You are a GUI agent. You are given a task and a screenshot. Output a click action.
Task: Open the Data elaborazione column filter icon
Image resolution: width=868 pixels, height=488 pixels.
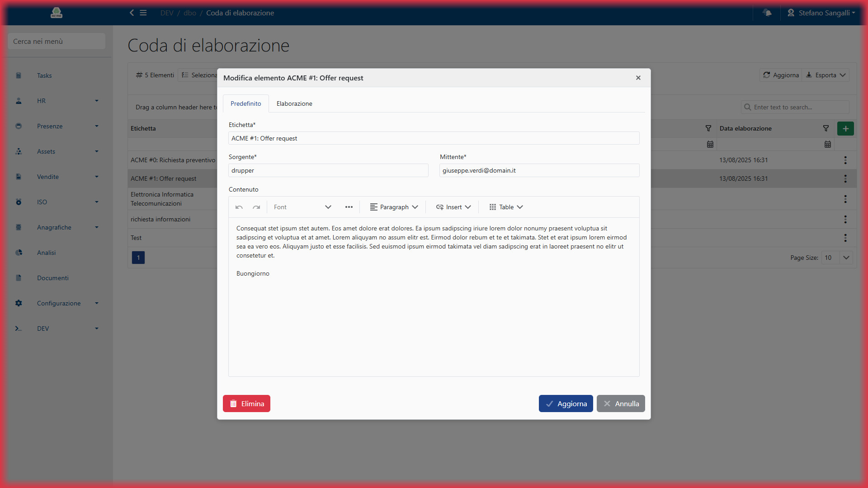(826, 128)
